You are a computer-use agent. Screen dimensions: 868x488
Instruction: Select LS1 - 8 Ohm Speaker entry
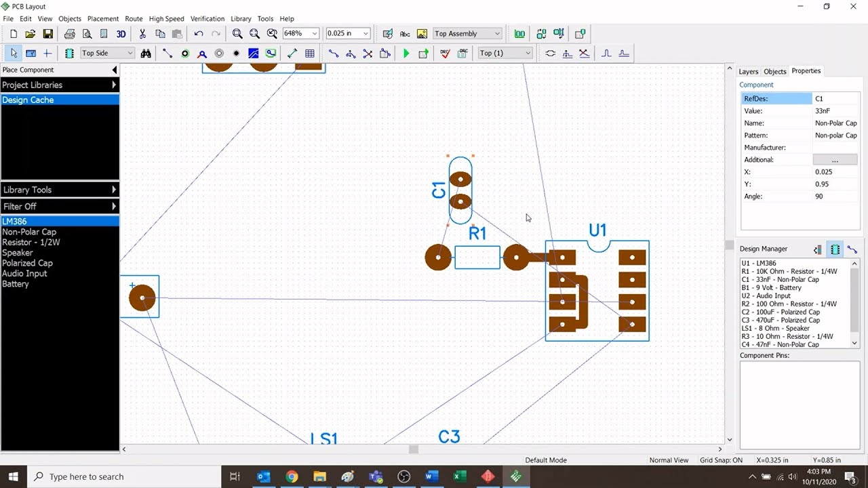[x=776, y=328]
